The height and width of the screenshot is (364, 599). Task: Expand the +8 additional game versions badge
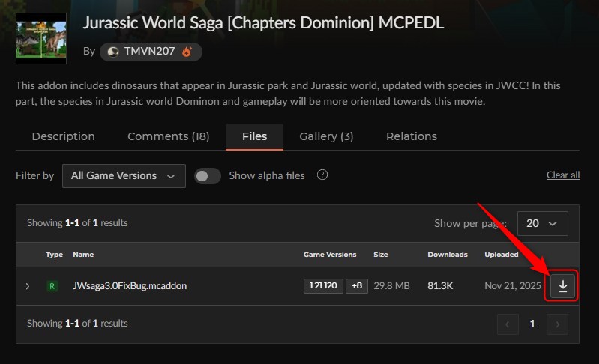(357, 286)
